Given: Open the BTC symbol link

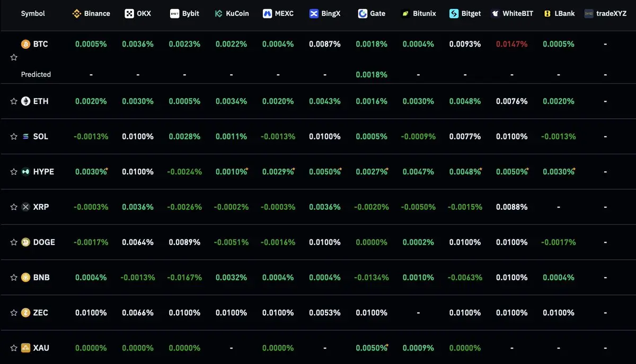Looking at the screenshot, I should pos(41,44).
